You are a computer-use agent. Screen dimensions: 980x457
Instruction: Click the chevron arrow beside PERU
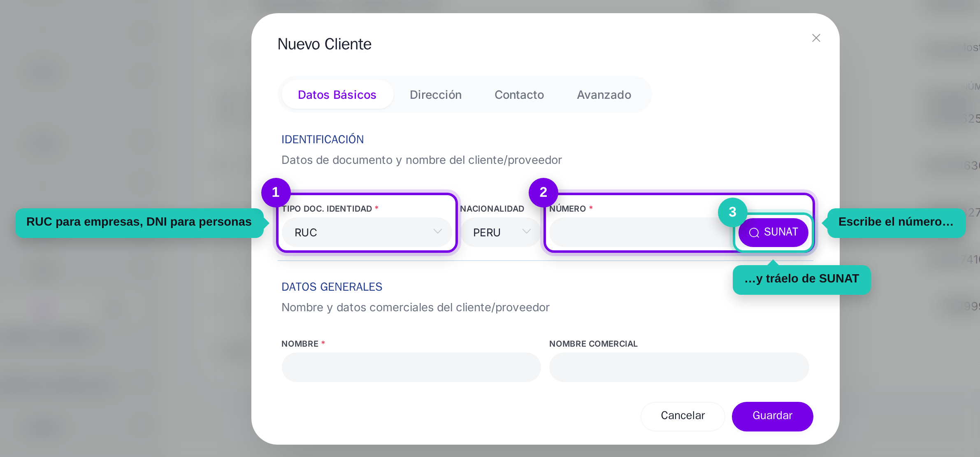point(526,232)
